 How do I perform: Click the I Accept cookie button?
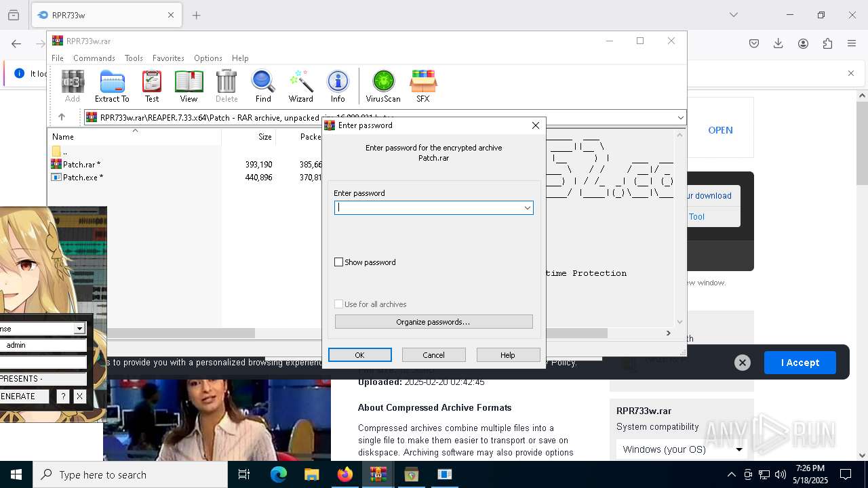[800, 363]
